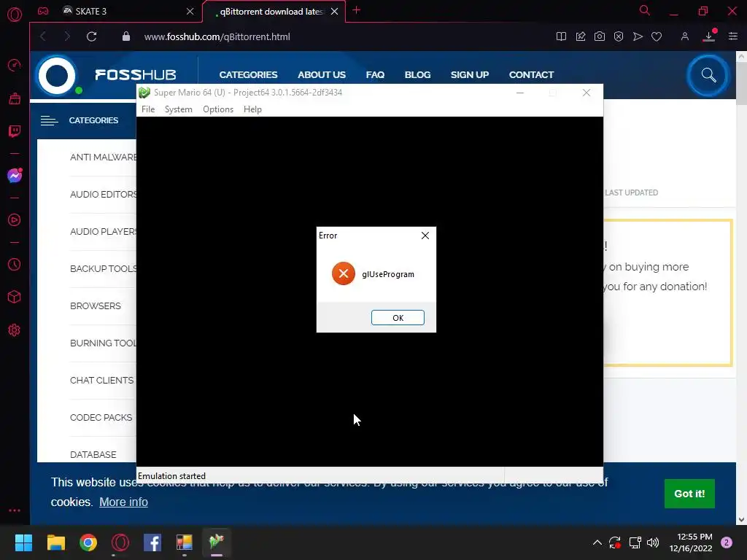The height and width of the screenshot is (560, 747).
Task: Select AUDIO EDITORS category
Action: [103, 194]
